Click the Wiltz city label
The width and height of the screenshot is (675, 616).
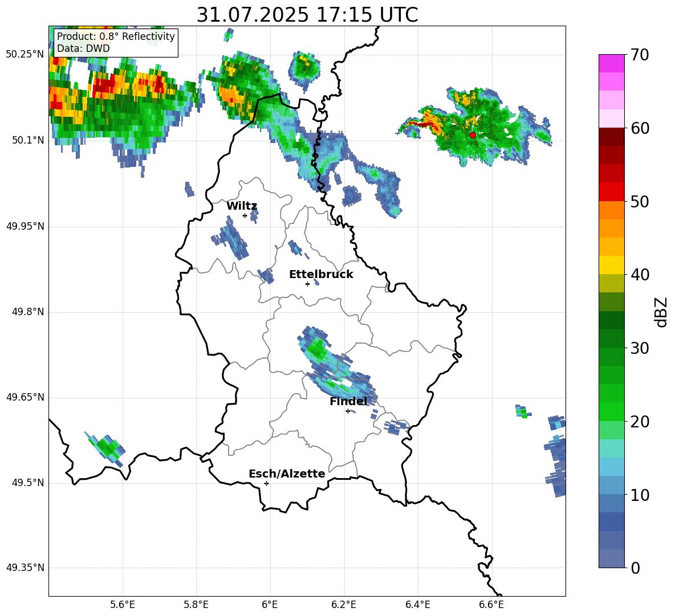242,206
